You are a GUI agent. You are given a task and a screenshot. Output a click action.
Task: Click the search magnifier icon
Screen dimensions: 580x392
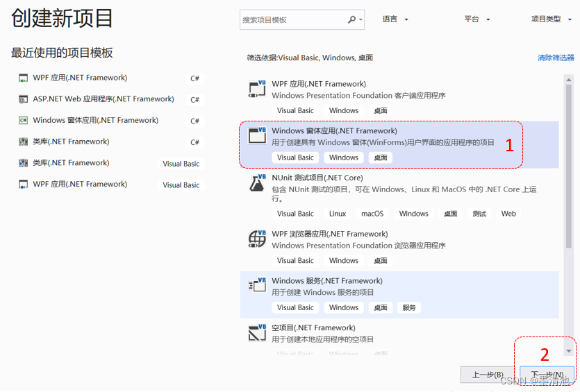(x=351, y=19)
